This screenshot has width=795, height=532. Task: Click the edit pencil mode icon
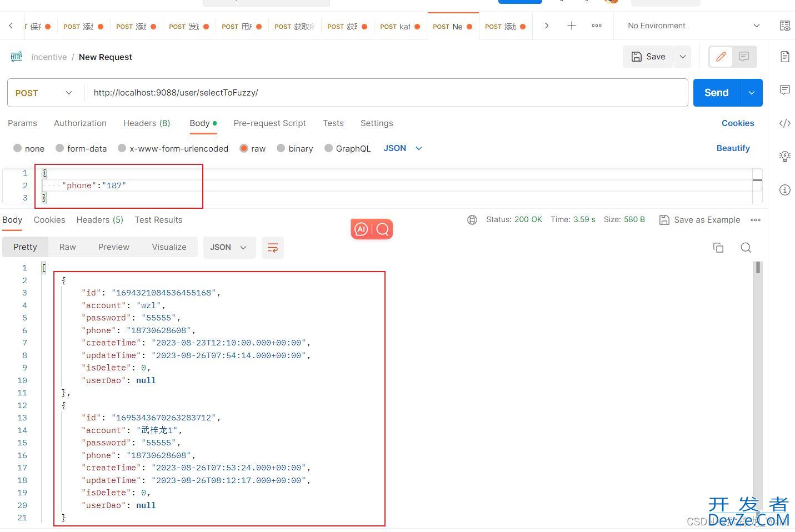[x=721, y=57]
